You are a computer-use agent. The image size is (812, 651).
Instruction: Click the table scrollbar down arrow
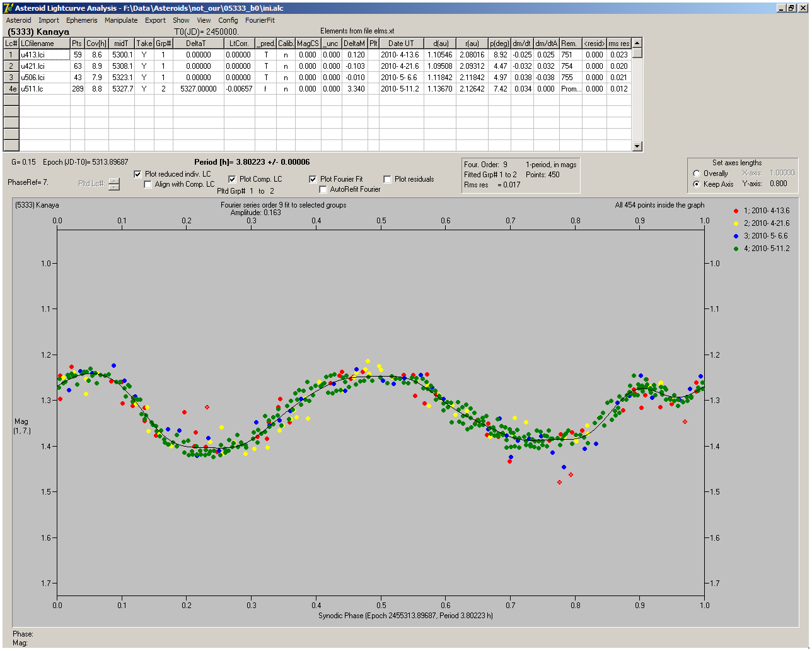pos(637,146)
